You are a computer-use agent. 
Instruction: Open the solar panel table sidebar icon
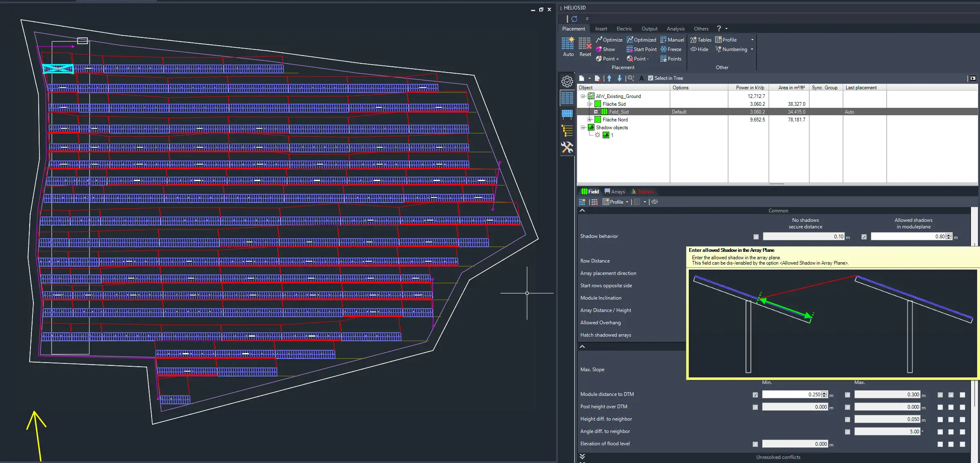point(567,114)
